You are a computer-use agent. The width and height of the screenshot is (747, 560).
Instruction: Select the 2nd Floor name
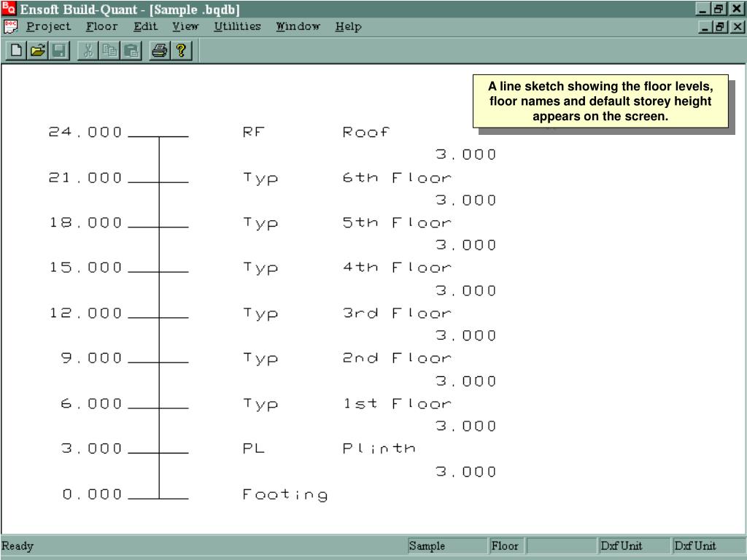tap(397, 357)
